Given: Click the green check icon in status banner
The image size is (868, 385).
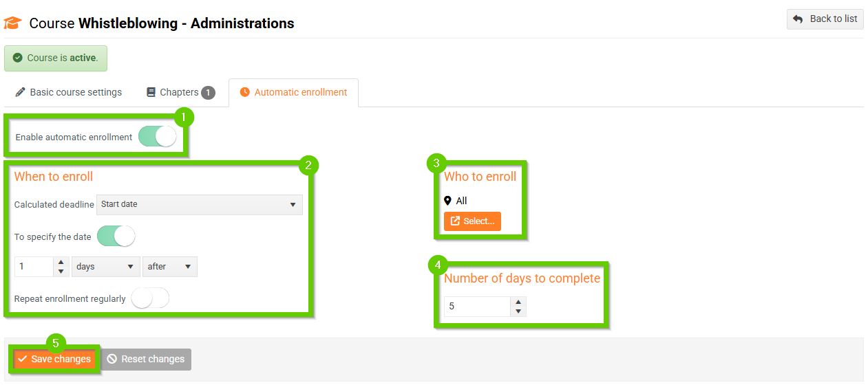Looking at the screenshot, I should 17,58.
